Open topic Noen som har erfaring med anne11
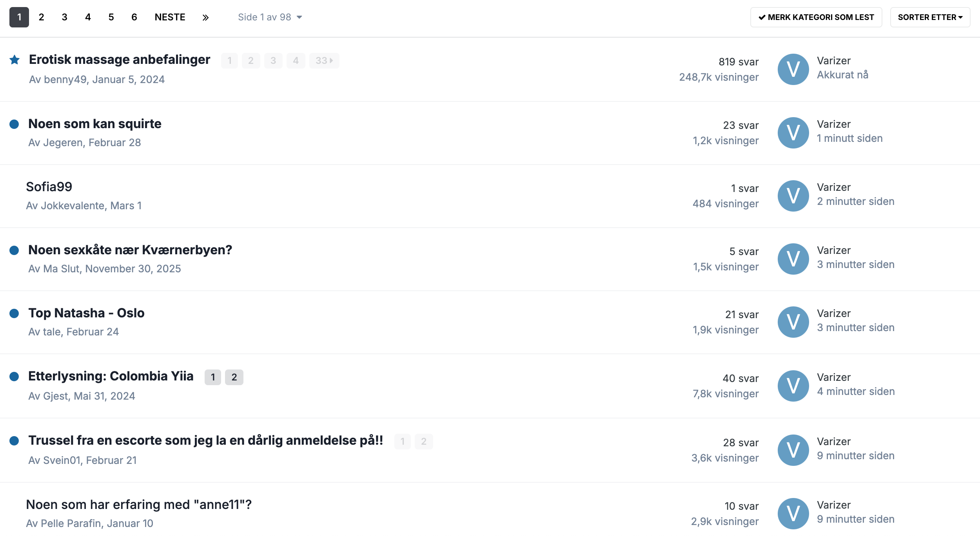Image resolution: width=980 pixels, height=536 pixels. (139, 505)
